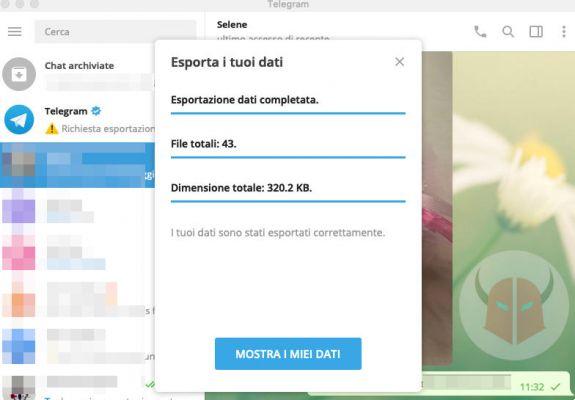Click the Selene chat header name
The width and height of the screenshot is (575, 400).
[232, 25]
